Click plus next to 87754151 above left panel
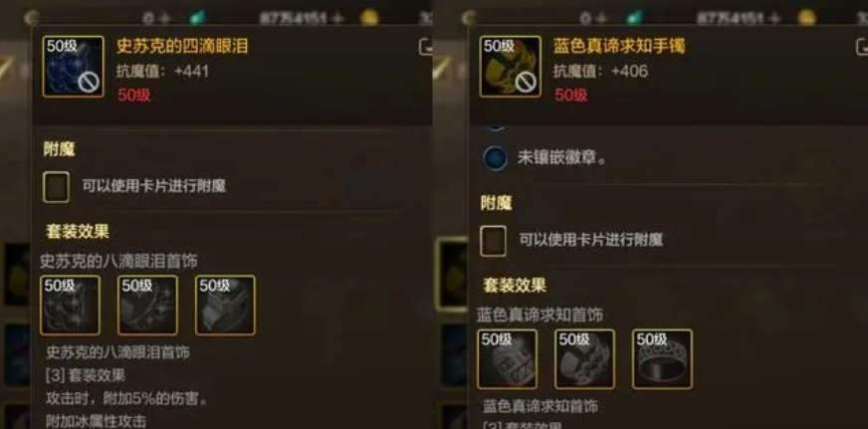 [338, 18]
